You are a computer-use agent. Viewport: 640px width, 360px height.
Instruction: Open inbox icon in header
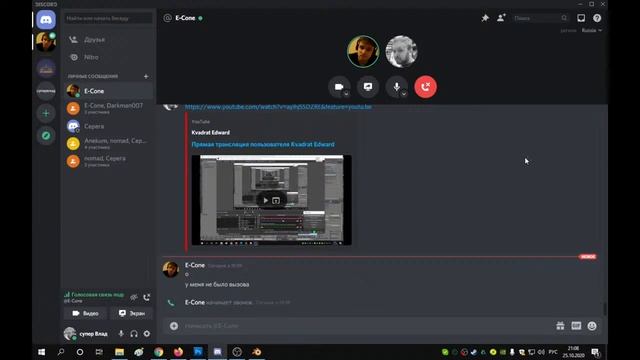coord(581,18)
